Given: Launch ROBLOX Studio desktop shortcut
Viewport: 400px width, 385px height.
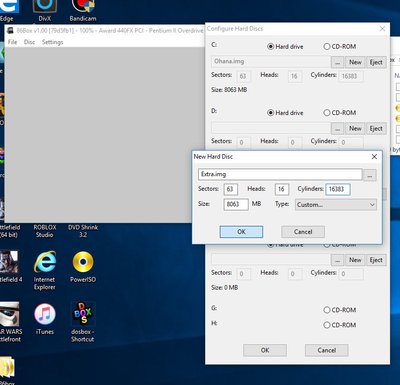Looking at the screenshot, I should click(x=45, y=231).
